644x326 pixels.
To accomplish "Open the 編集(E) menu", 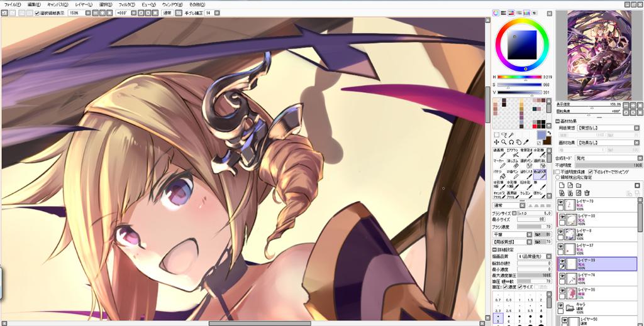I will (x=34, y=4).
